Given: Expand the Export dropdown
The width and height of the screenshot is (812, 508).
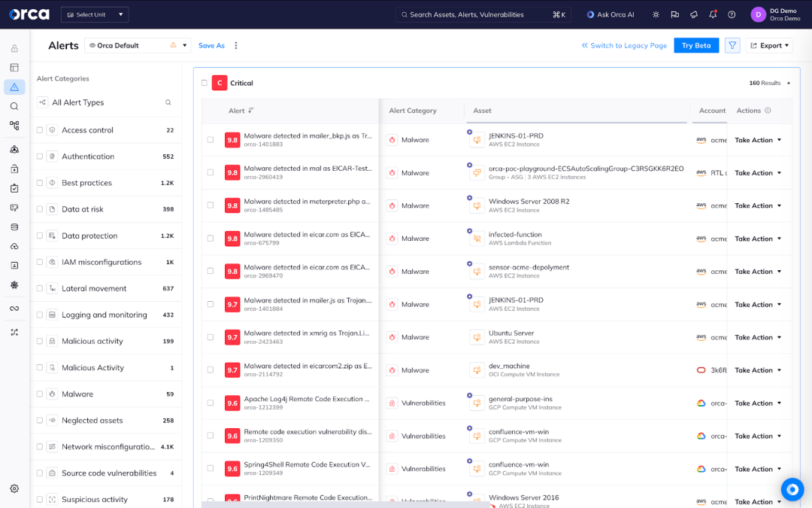Looking at the screenshot, I should (x=769, y=45).
